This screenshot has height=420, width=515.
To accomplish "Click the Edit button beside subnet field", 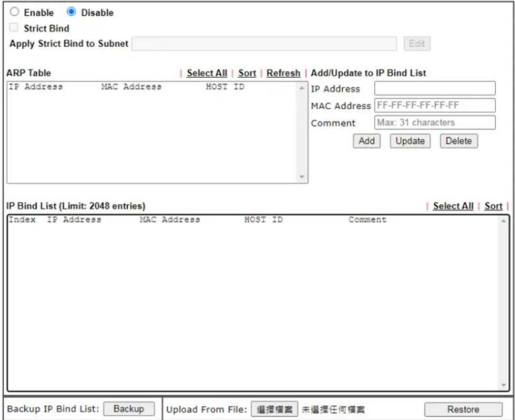I will (417, 44).
